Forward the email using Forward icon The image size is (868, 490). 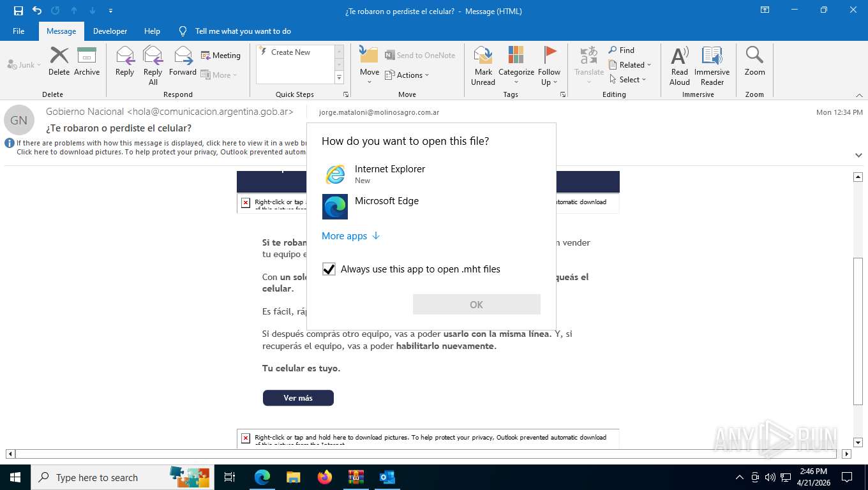pos(183,61)
